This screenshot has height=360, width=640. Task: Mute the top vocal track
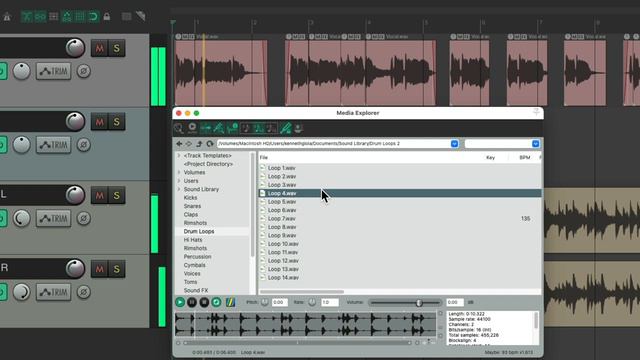coord(99,48)
